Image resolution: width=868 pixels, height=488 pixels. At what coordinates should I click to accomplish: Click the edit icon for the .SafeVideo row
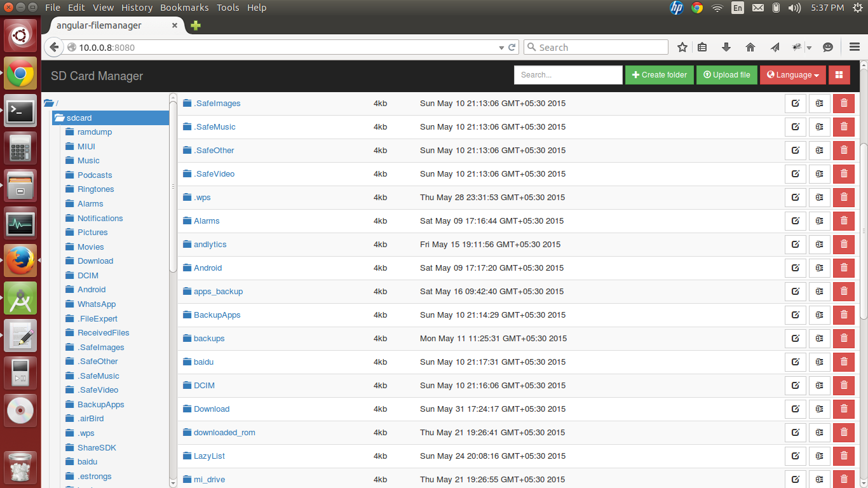796,174
